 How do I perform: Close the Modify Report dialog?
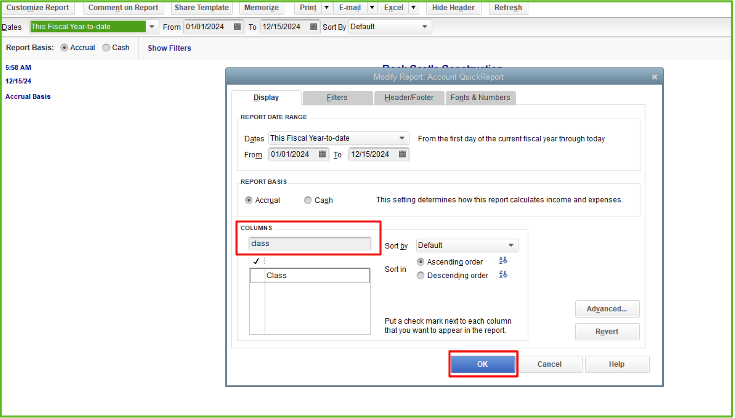[x=654, y=77]
